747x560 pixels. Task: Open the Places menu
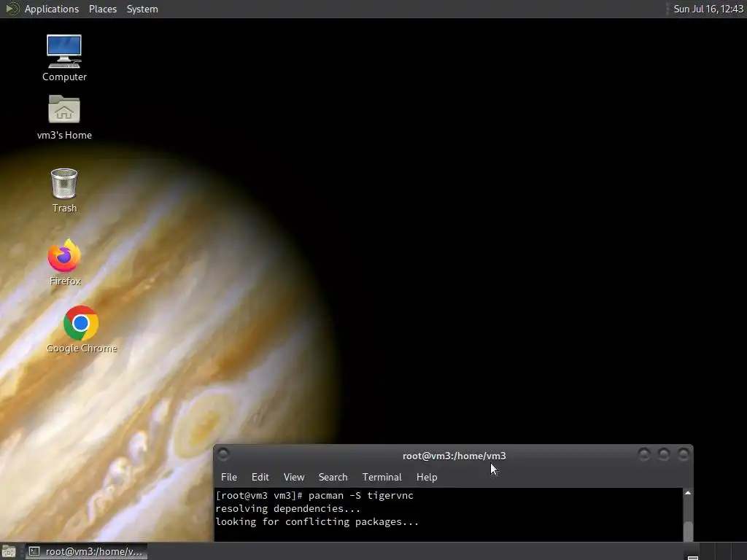(102, 9)
